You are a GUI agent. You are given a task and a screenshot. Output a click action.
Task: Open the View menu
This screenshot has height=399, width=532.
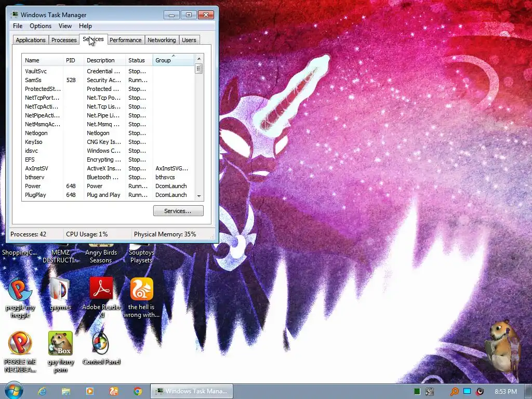coord(65,26)
